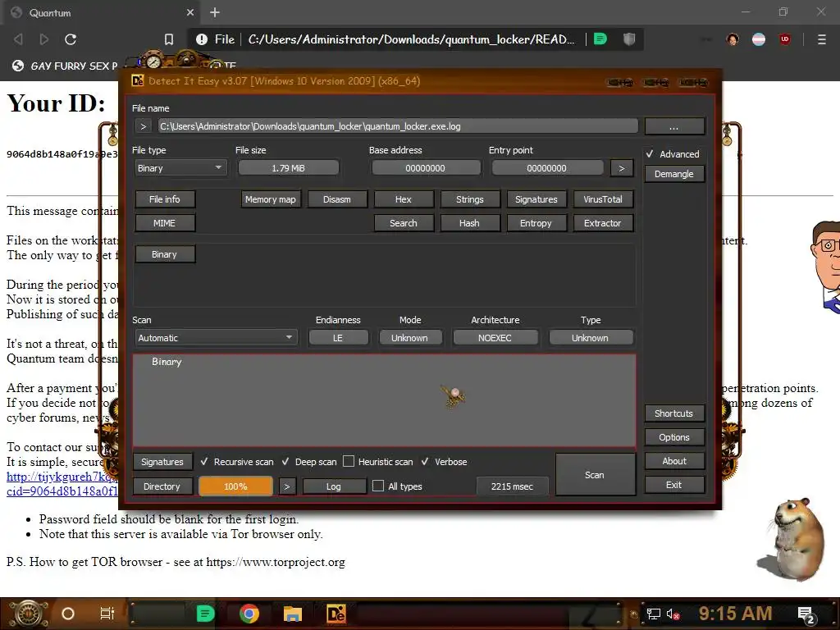Open File Explorer from taskbar
This screenshot has width=840, height=630.
tap(293, 614)
